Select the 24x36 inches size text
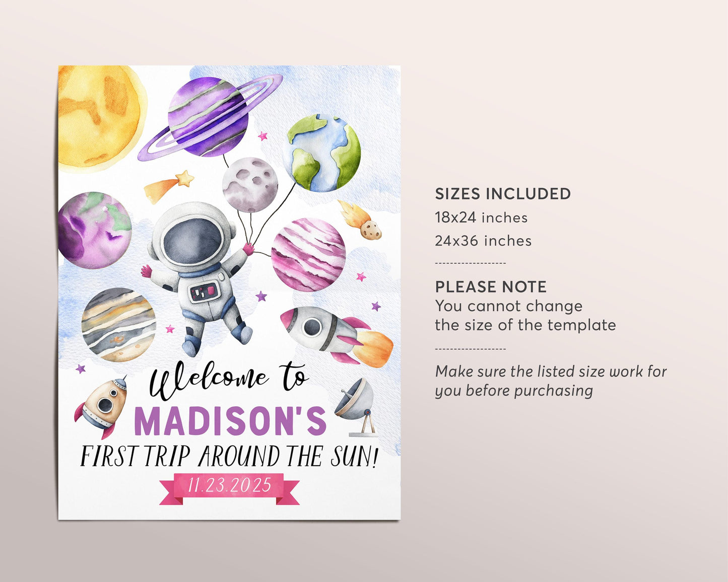The width and height of the screenshot is (728, 582). (x=483, y=241)
